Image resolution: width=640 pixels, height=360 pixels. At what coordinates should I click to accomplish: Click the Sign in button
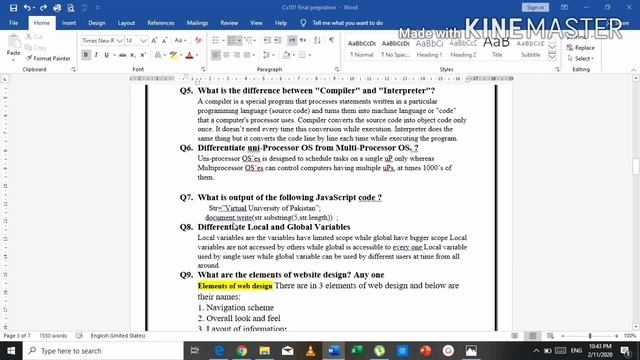coord(535,7)
